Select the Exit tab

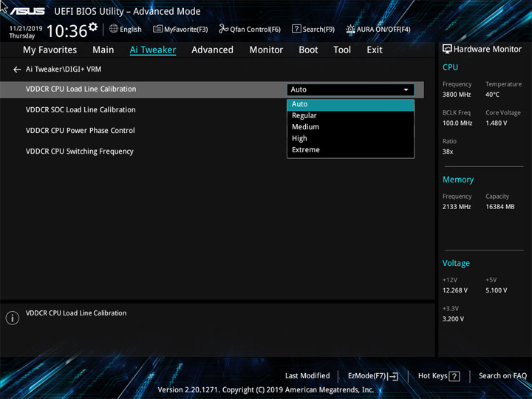pyautogui.click(x=375, y=50)
